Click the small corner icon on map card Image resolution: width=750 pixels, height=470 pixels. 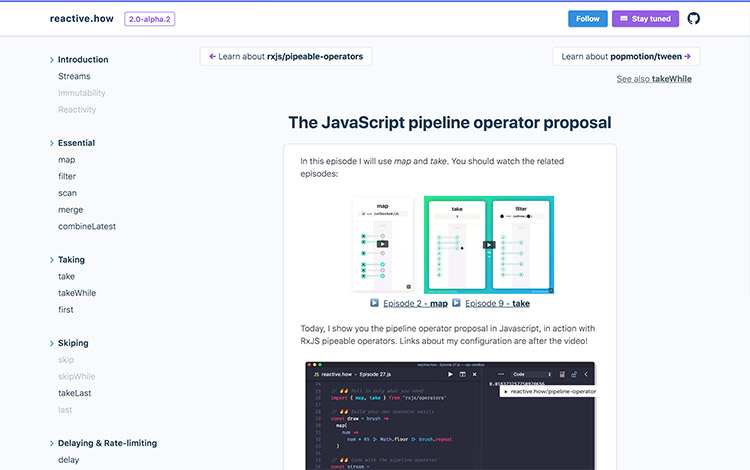[408, 287]
